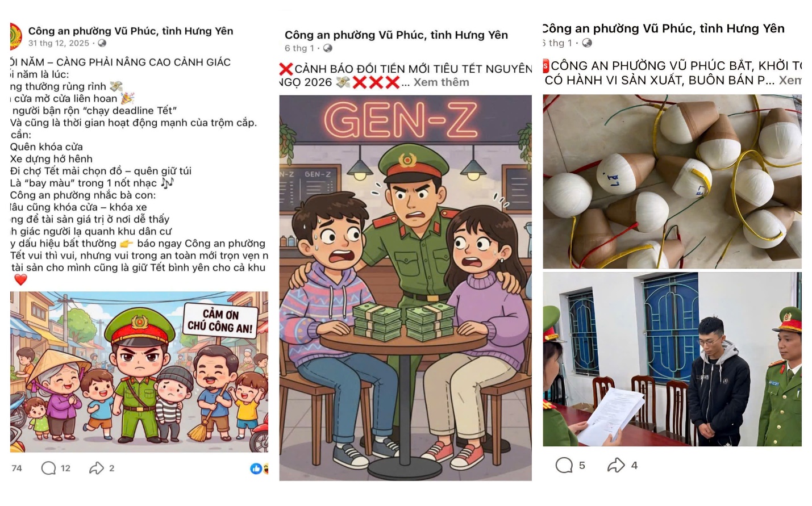The width and height of the screenshot is (812, 506).
Task: Open the photo of police reading the document
Action: 672,359
